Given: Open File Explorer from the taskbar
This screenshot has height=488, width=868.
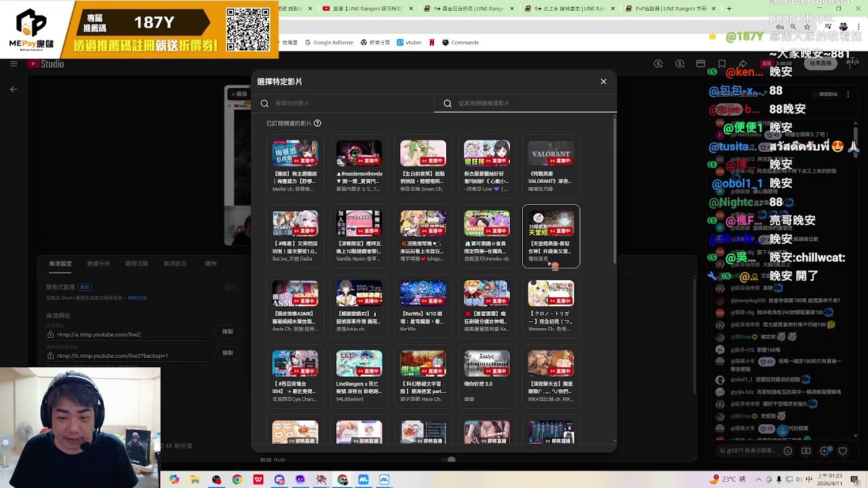Looking at the screenshot, I should point(195,480).
